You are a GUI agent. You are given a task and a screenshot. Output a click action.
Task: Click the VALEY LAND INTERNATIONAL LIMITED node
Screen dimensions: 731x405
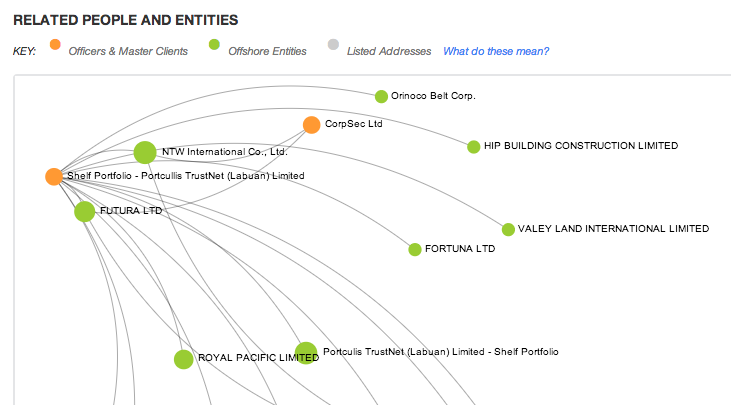(x=508, y=230)
